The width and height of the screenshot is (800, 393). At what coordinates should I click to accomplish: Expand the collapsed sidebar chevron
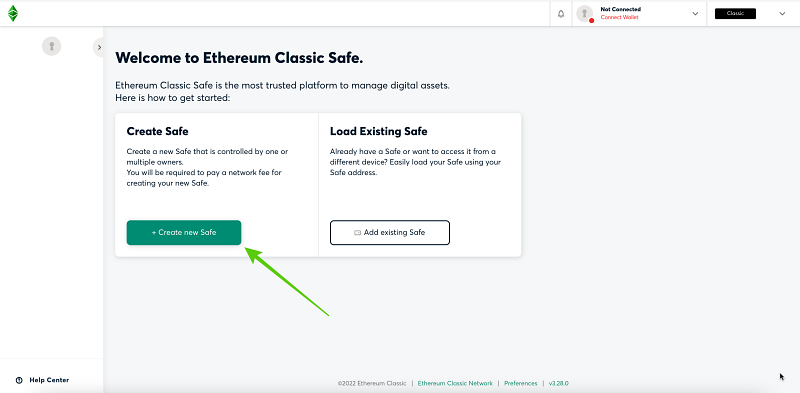[x=99, y=47]
